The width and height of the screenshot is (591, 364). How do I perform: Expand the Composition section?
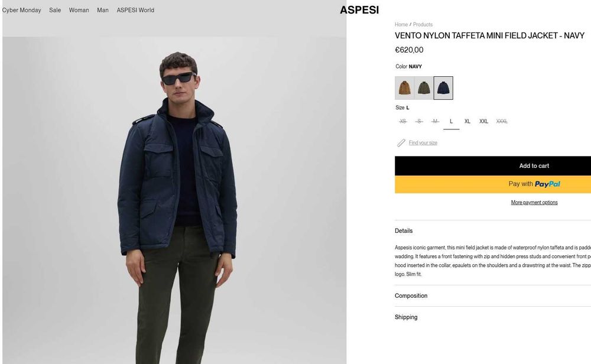coord(411,296)
